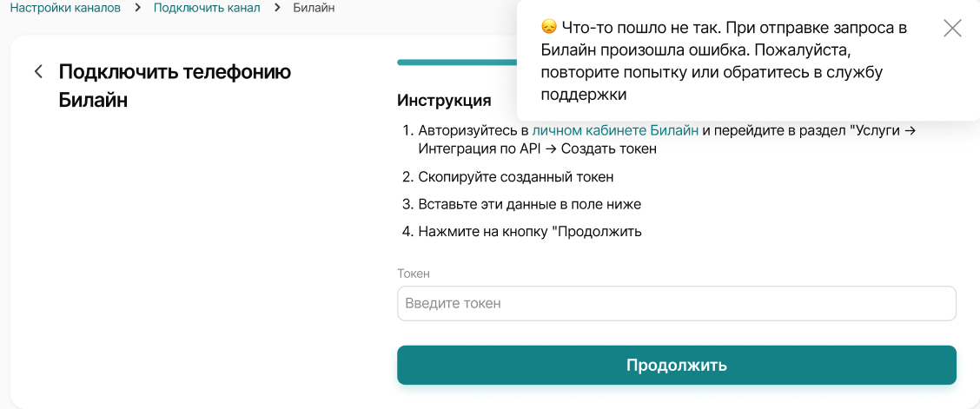Click the chevron before Билайн breadcrumb
Screen dimensions: 980x409
[x=277, y=8]
